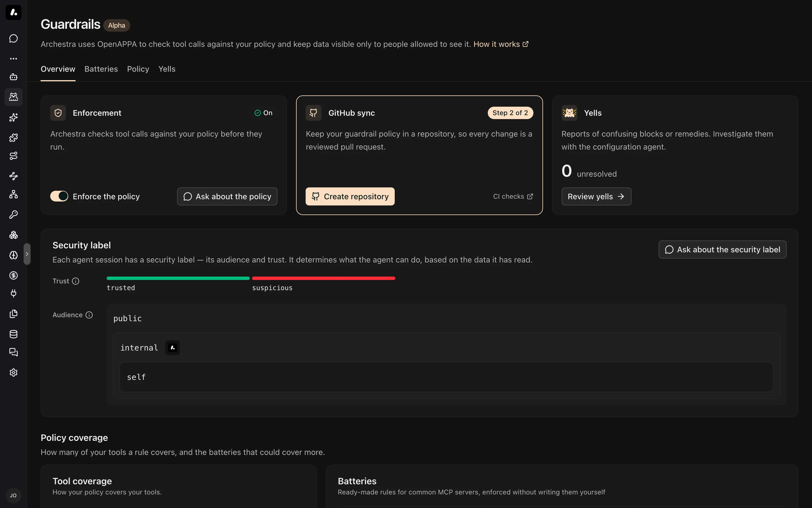Open the copy documents sidebar icon
The image size is (812, 508).
pos(14,314)
